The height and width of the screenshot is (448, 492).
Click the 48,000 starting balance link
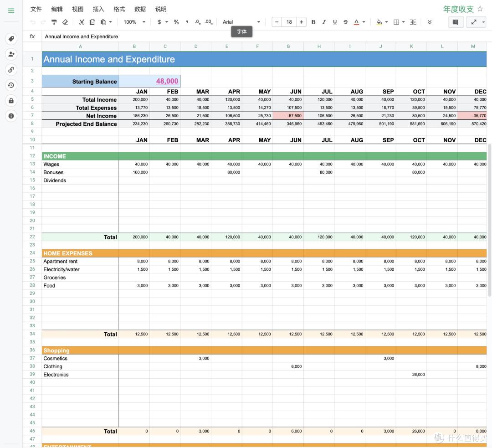[x=167, y=81]
